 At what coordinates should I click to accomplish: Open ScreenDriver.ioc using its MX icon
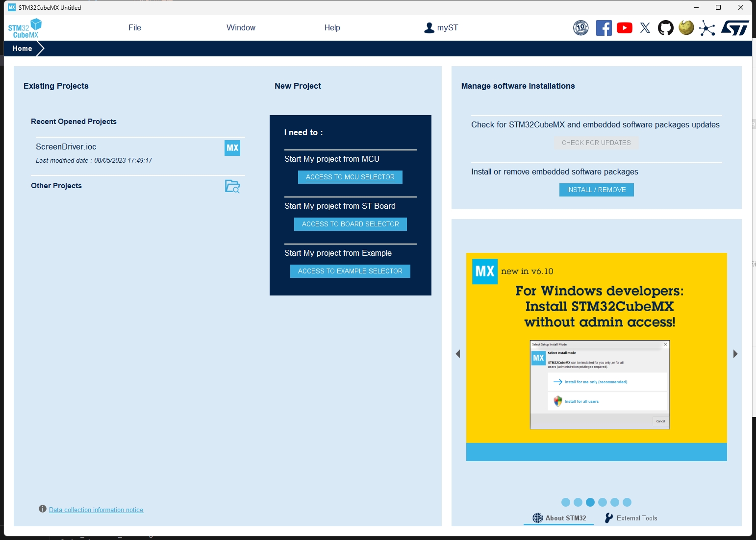pyautogui.click(x=232, y=148)
